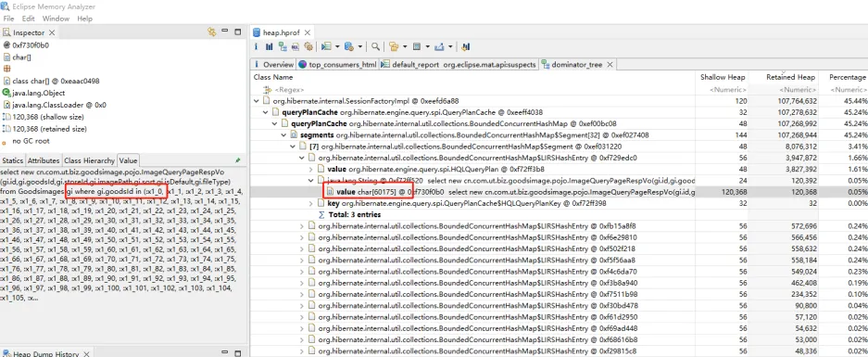Run the expert system reports icon
The height and width of the screenshot is (357, 868).
point(326,46)
